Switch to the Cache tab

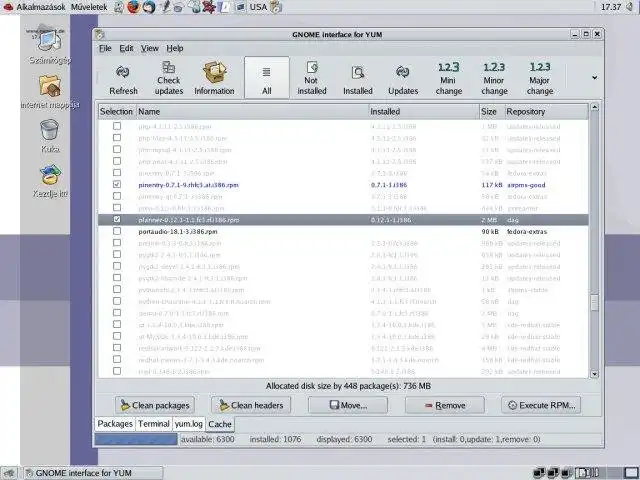[x=220, y=424]
